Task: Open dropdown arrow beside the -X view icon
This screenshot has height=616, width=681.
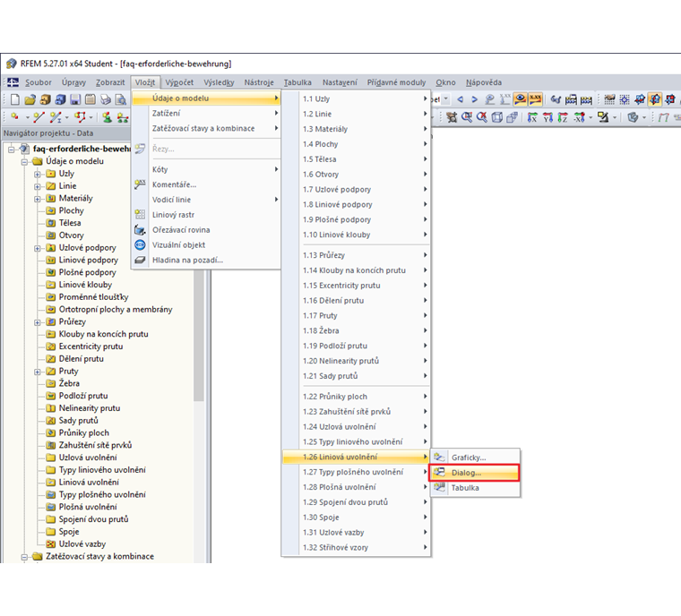Action: (590, 117)
